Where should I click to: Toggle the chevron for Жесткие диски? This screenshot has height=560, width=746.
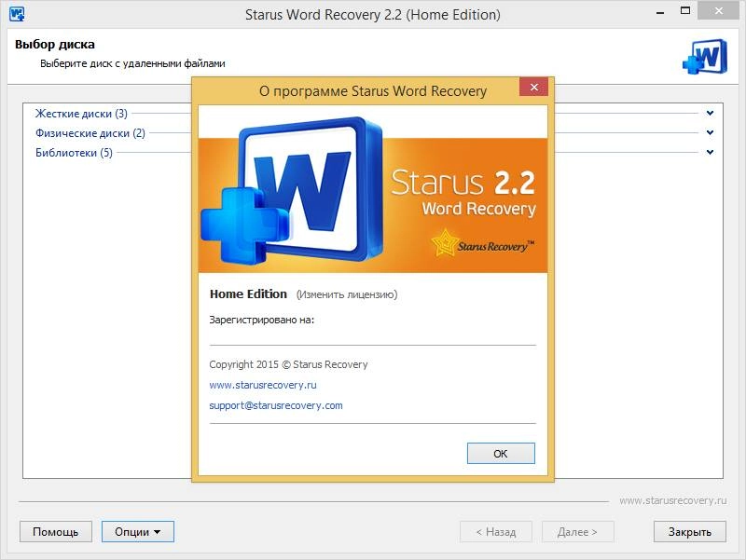point(710,113)
